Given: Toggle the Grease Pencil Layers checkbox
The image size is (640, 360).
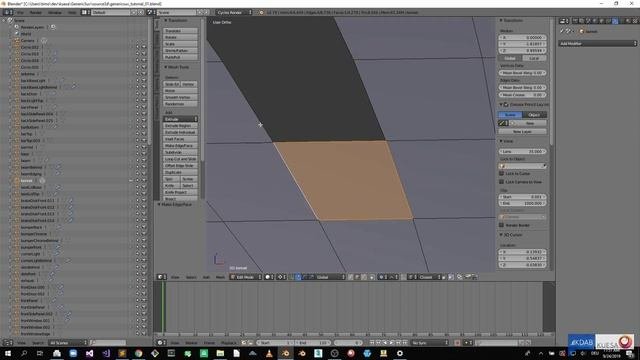Looking at the screenshot, I should pyautogui.click(x=506, y=104).
